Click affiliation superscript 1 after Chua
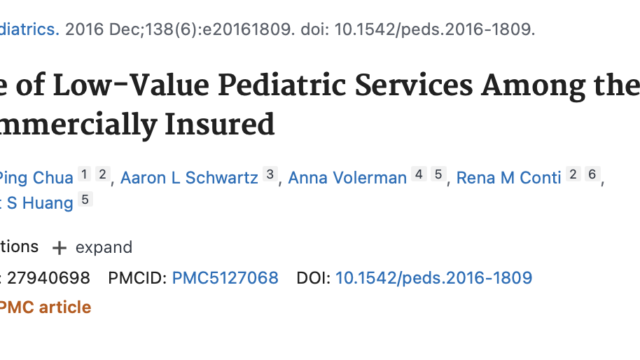The width and height of the screenshot is (640, 360). [84, 174]
